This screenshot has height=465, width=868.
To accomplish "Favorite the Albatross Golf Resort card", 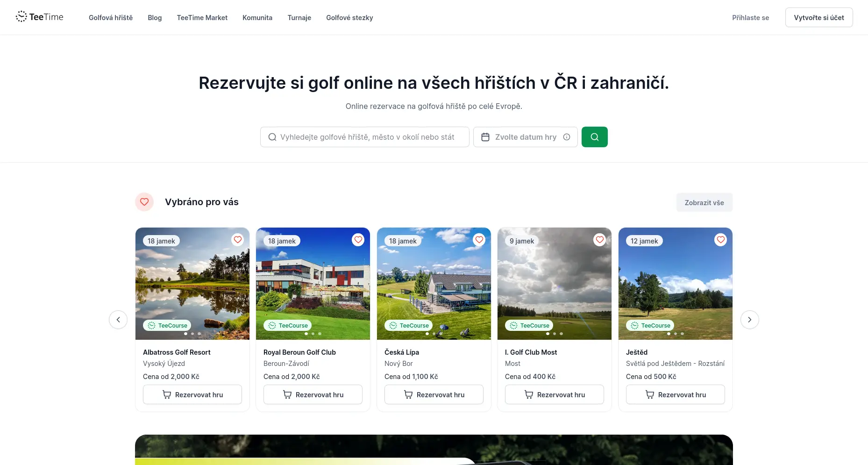I will pos(237,239).
